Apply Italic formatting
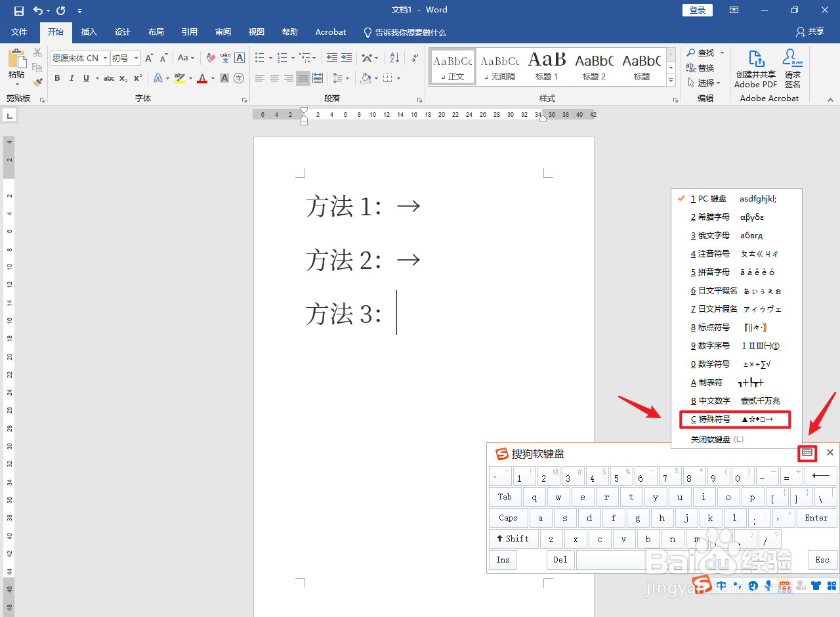840x617 pixels. pos(71,78)
